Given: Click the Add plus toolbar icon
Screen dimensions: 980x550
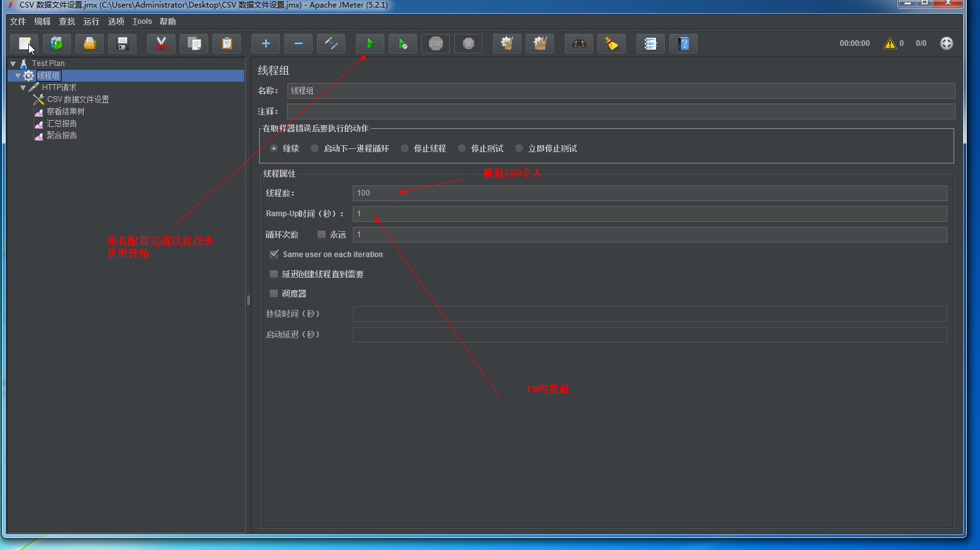Looking at the screenshot, I should pyautogui.click(x=265, y=43).
